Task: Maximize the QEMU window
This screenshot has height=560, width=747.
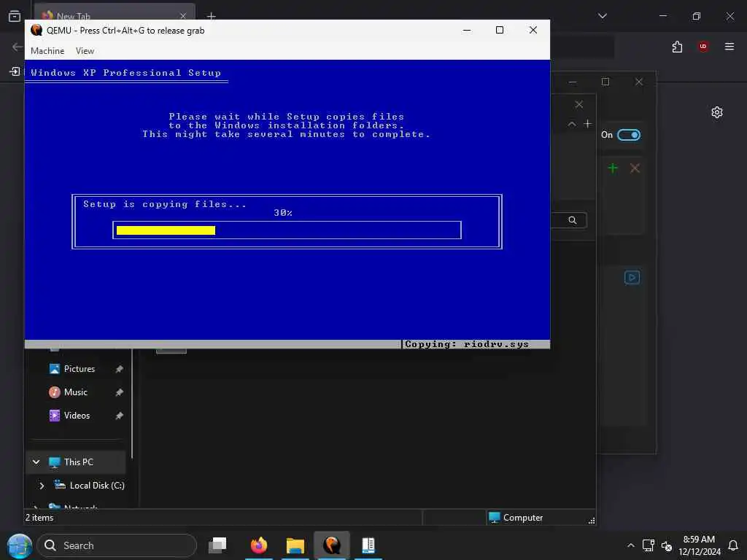Action: (499, 31)
